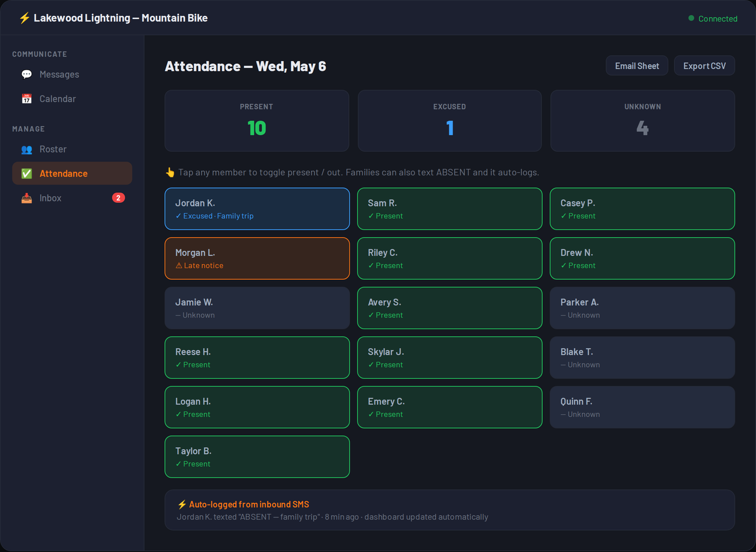
Task: Click the Jordan K. texted ABSENT log line
Action: click(333, 517)
